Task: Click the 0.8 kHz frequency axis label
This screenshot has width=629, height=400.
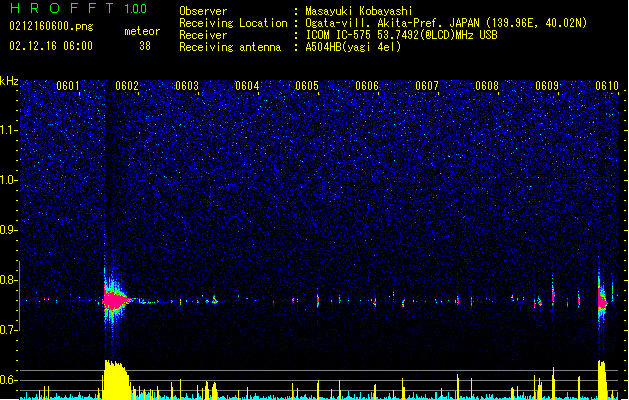Action: coord(9,280)
